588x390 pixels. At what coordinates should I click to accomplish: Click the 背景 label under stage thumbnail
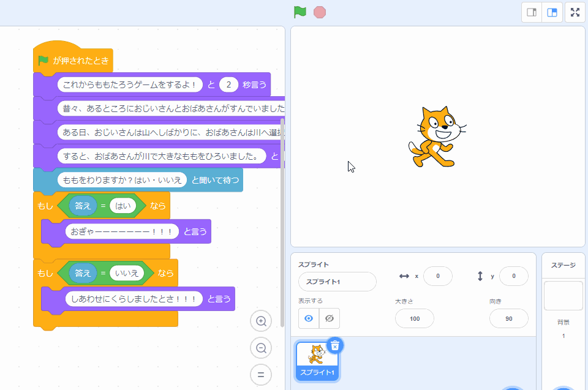pyautogui.click(x=563, y=322)
